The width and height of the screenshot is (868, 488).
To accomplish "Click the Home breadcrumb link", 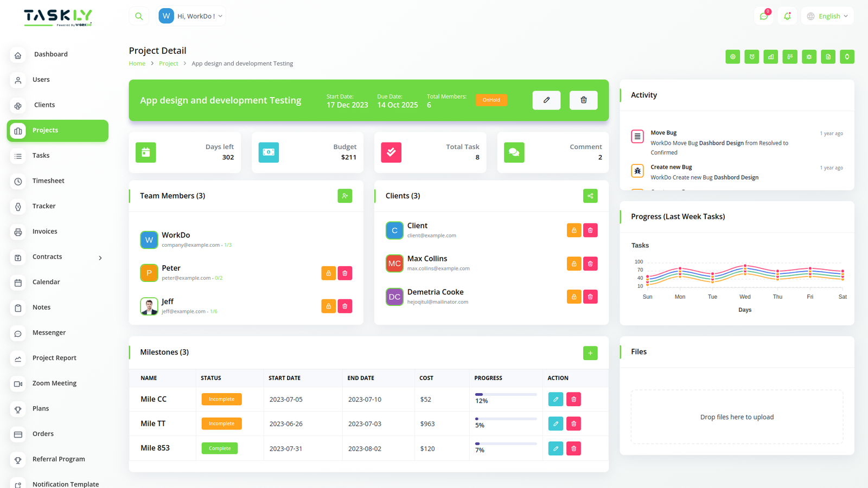I will click(x=137, y=63).
